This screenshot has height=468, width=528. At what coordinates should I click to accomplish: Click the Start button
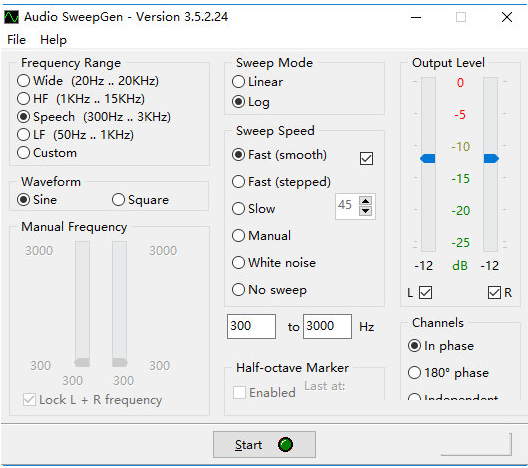click(264, 444)
